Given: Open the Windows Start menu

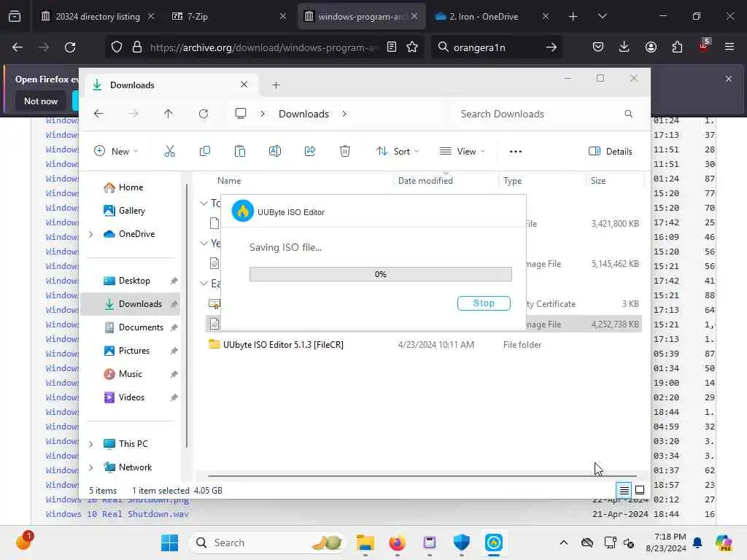Looking at the screenshot, I should coord(169,542).
